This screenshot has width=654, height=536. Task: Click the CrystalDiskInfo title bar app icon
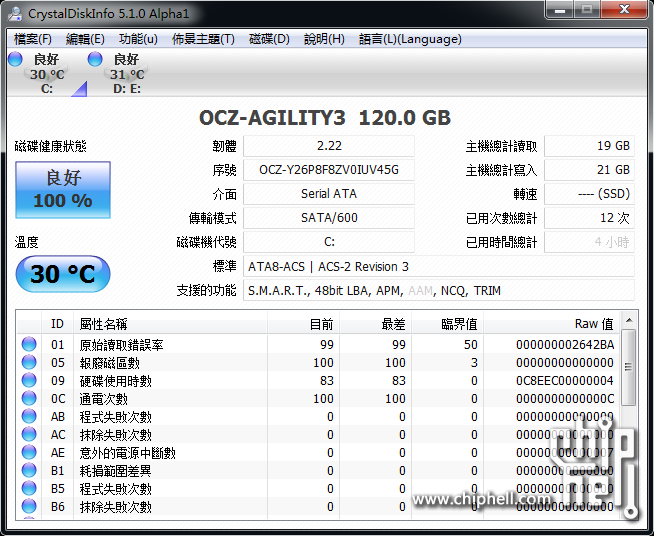tap(14, 13)
